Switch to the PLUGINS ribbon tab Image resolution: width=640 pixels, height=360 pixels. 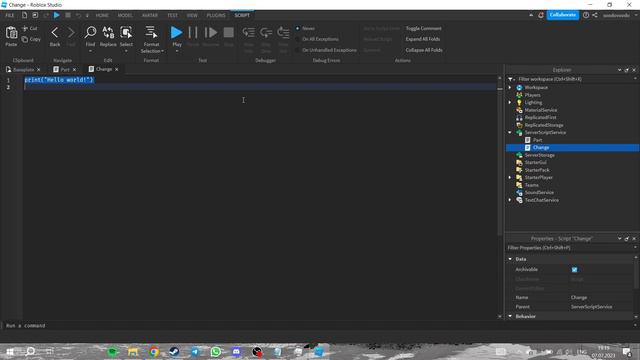(x=216, y=16)
